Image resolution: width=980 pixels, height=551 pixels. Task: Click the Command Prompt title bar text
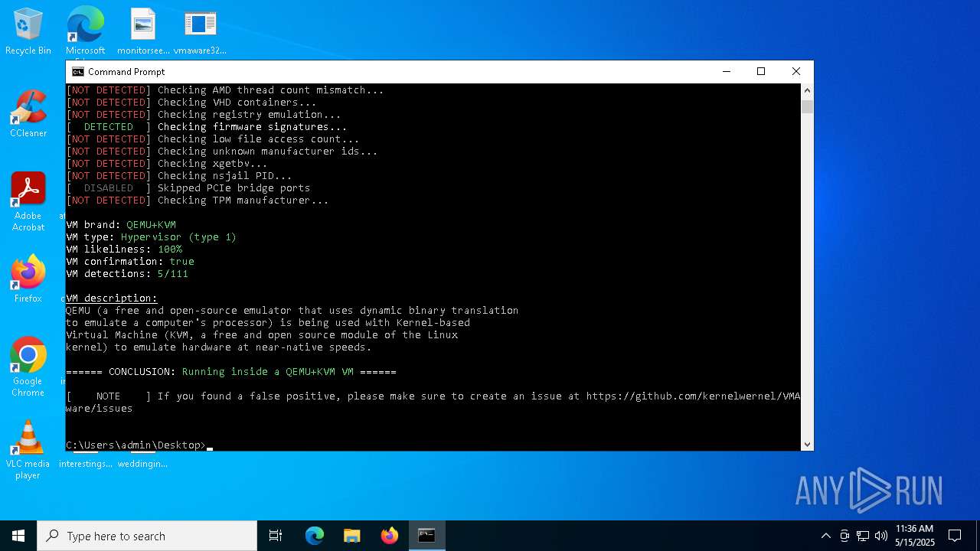point(126,72)
